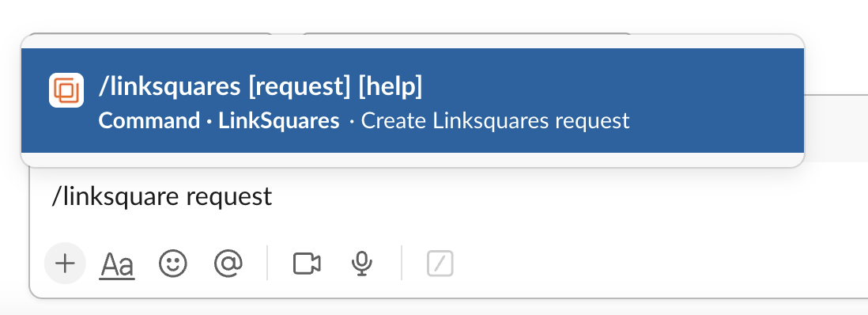Click the [request] parameter in the suggestion
The height and width of the screenshot is (315, 868).
(x=300, y=86)
